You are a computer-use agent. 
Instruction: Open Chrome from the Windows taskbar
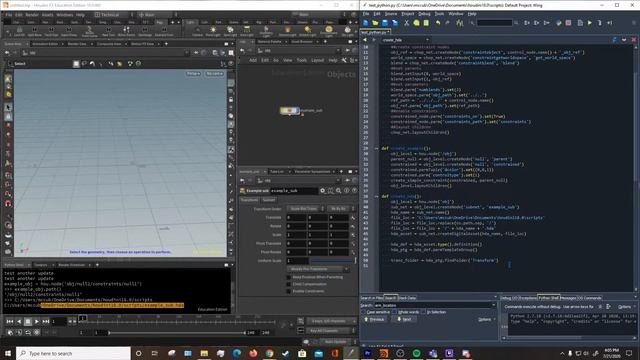pos(269,353)
